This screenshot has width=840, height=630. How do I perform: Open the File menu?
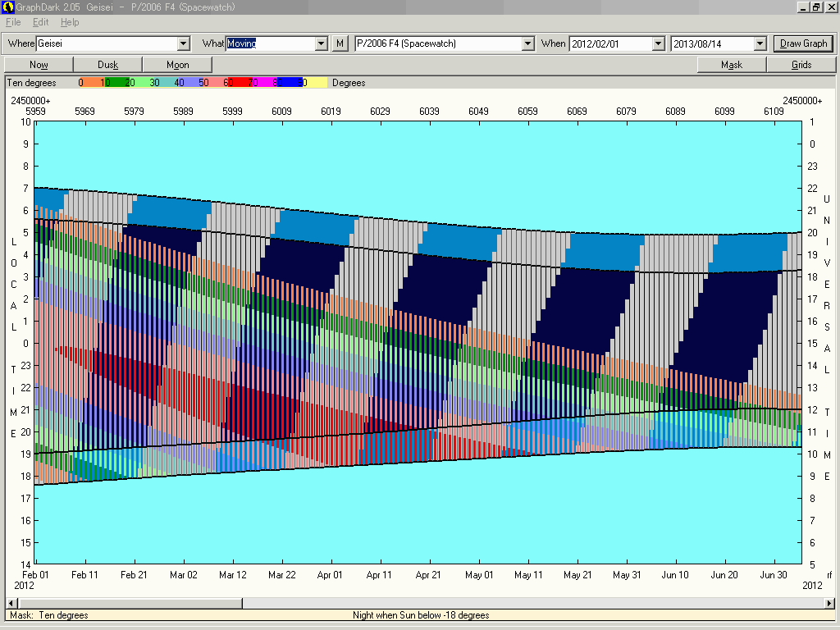[13, 22]
